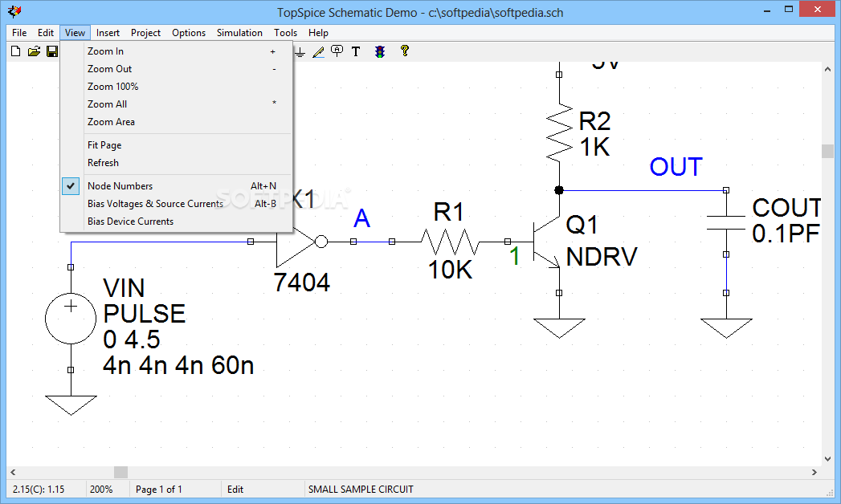Open the Edit menu
Screen dimensions: 841x504
point(46,33)
